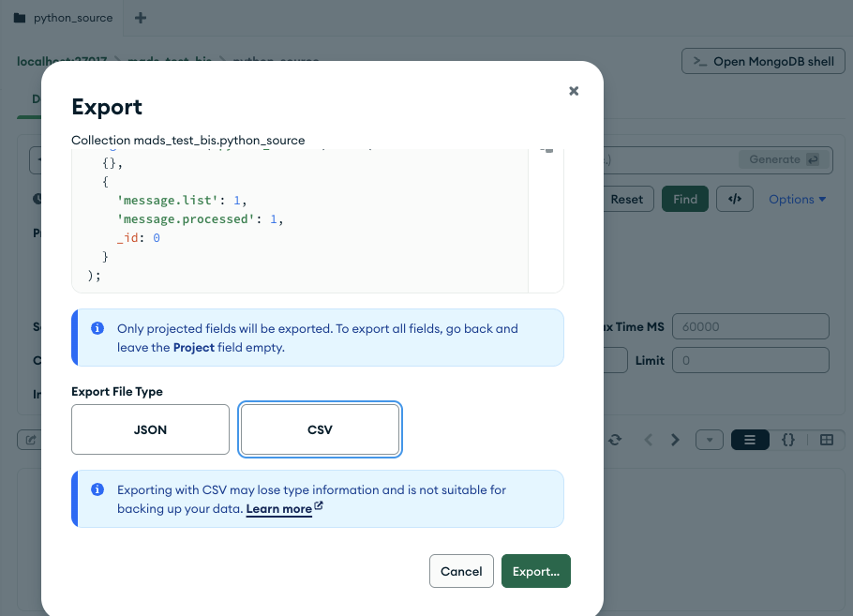The width and height of the screenshot is (853, 616).
Task: Copy the export query code
Action: pyautogui.click(x=547, y=149)
